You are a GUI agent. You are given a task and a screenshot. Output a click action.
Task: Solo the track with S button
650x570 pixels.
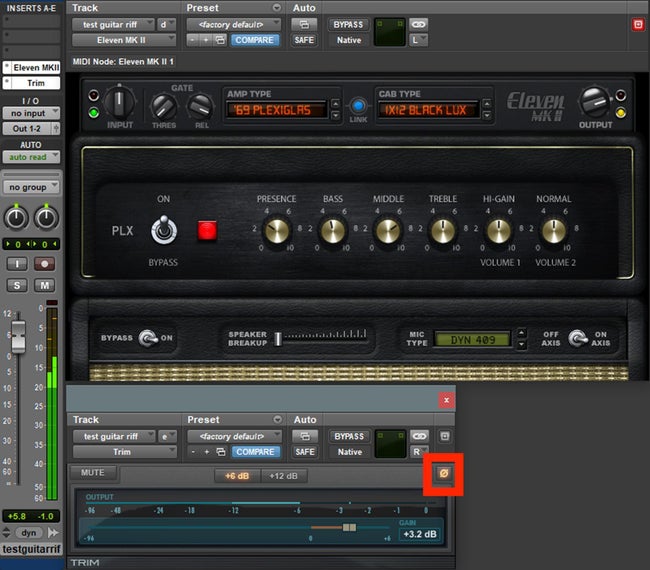point(17,285)
